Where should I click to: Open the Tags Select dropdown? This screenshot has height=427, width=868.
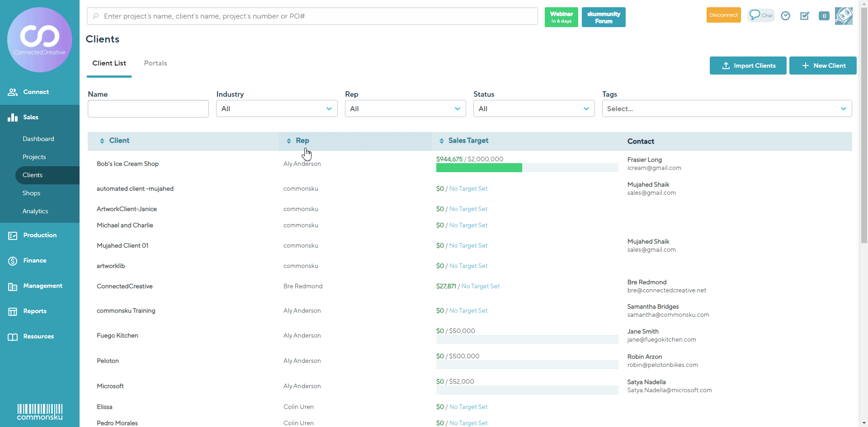pyautogui.click(x=726, y=108)
